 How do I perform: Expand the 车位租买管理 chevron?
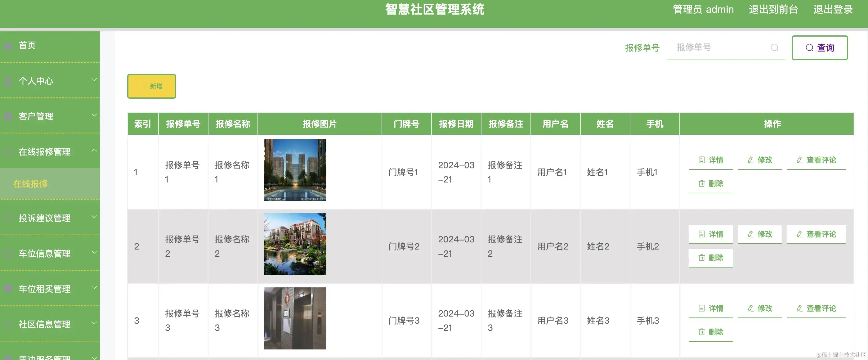pyautogui.click(x=94, y=288)
